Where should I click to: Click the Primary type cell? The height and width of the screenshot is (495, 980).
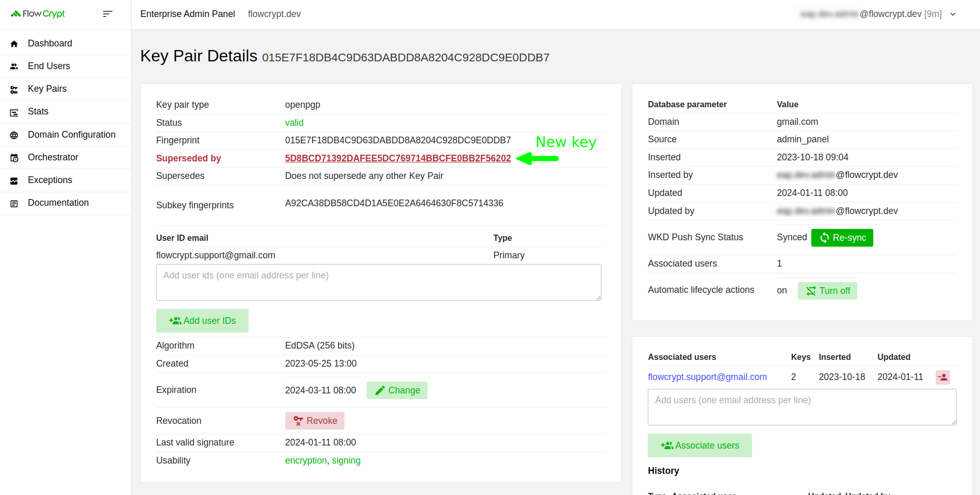click(x=509, y=255)
